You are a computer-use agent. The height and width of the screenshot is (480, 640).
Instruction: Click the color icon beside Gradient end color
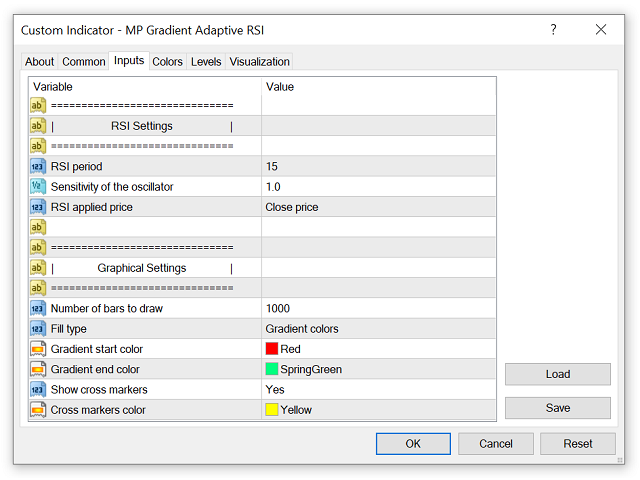tap(38, 369)
